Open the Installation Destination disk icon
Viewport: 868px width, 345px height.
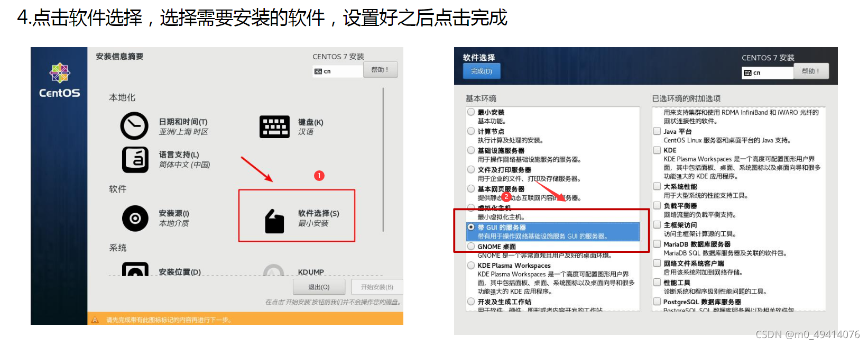click(x=135, y=269)
